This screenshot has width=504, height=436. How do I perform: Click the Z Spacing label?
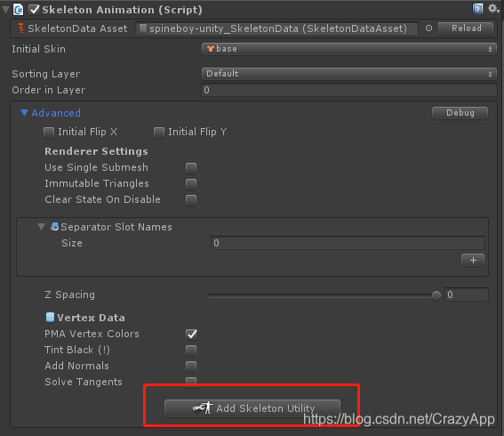69,295
